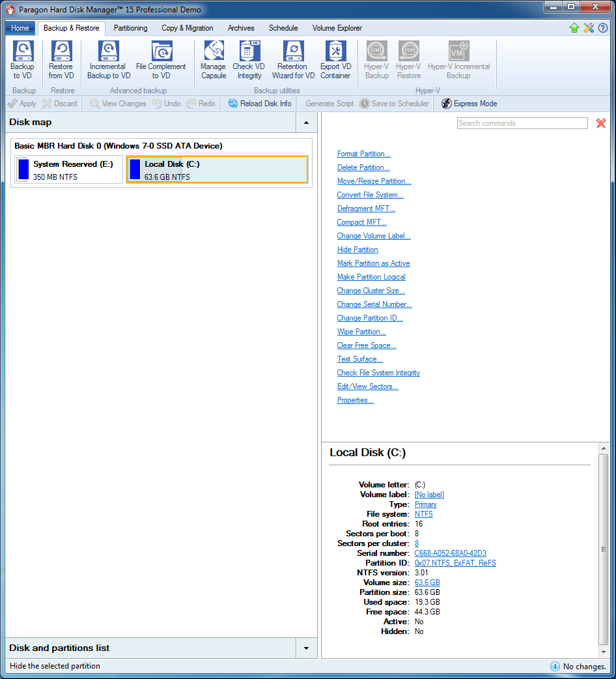Open Format Partition from the commands list

pos(363,154)
